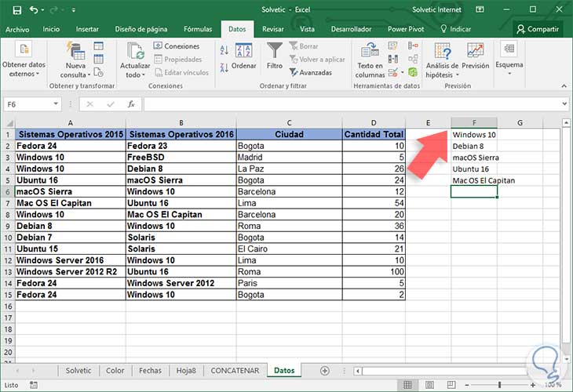Click the Validación de datos icon
This screenshot has width=573, height=392.
click(392, 72)
